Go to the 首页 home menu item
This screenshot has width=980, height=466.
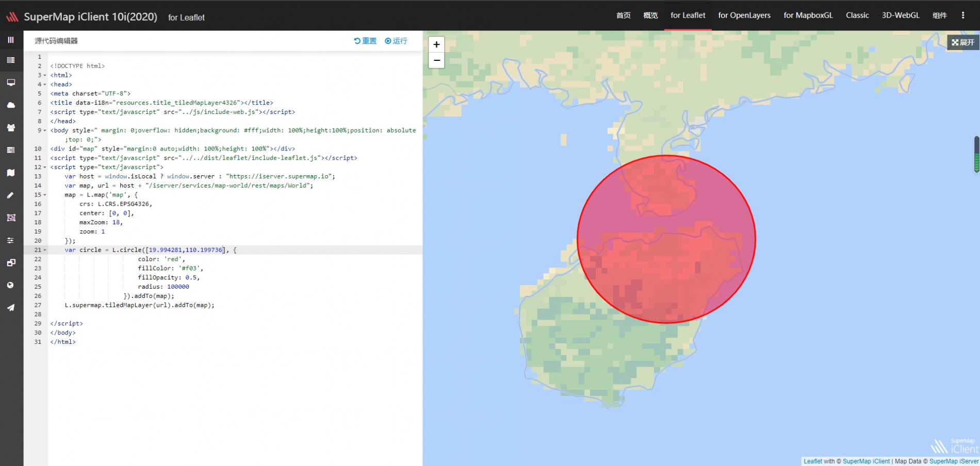pos(624,15)
